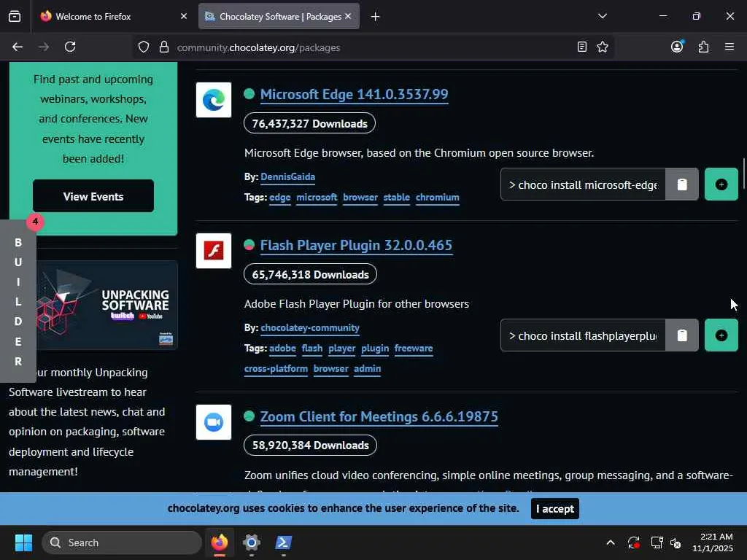Screen dimensions: 747x560
Task: Filter by the cross-platform tag
Action: 276,368
